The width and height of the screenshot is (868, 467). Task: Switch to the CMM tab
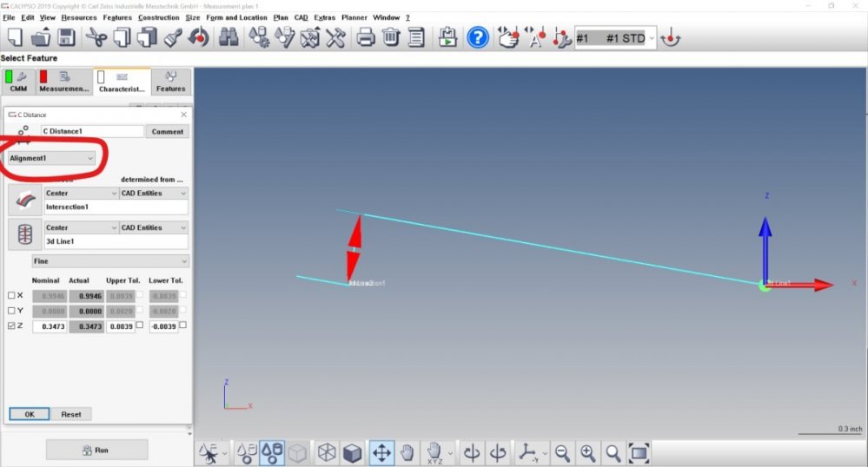18,82
